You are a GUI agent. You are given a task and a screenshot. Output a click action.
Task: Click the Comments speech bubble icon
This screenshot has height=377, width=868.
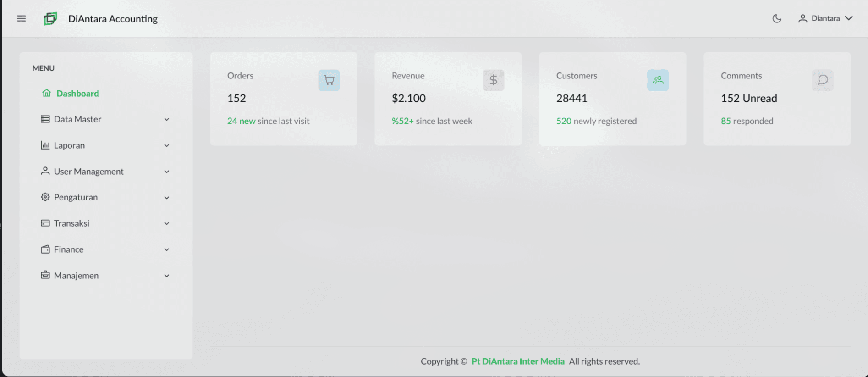[x=823, y=80]
